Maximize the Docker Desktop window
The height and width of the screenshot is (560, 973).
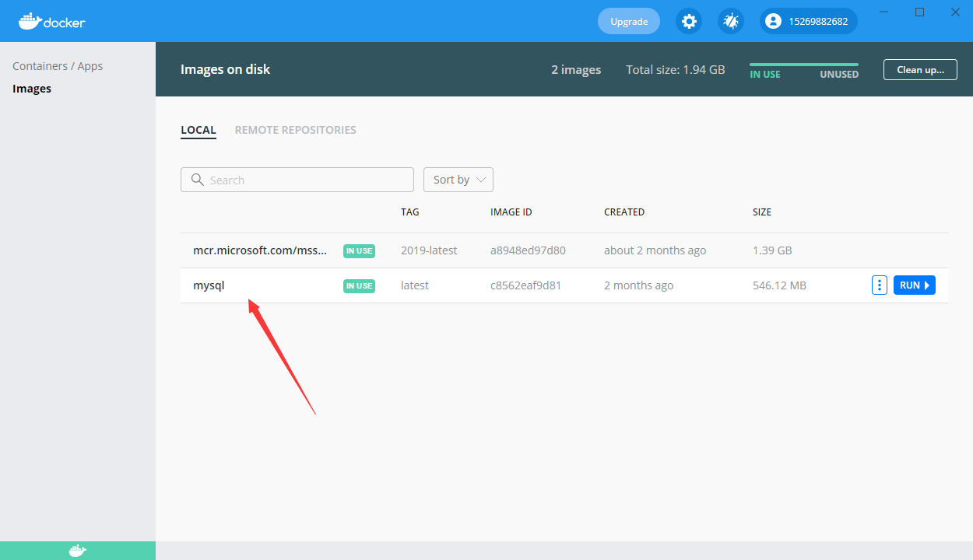[x=920, y=12]
